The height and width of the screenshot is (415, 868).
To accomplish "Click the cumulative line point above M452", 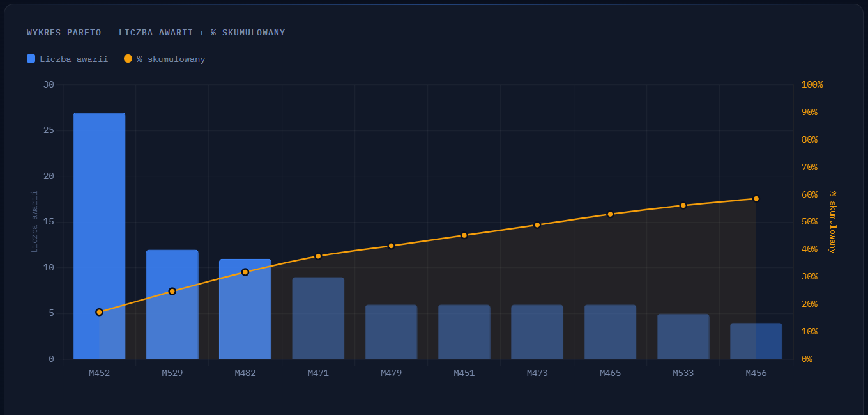I will pyautogui.click(x=99, y=312).
